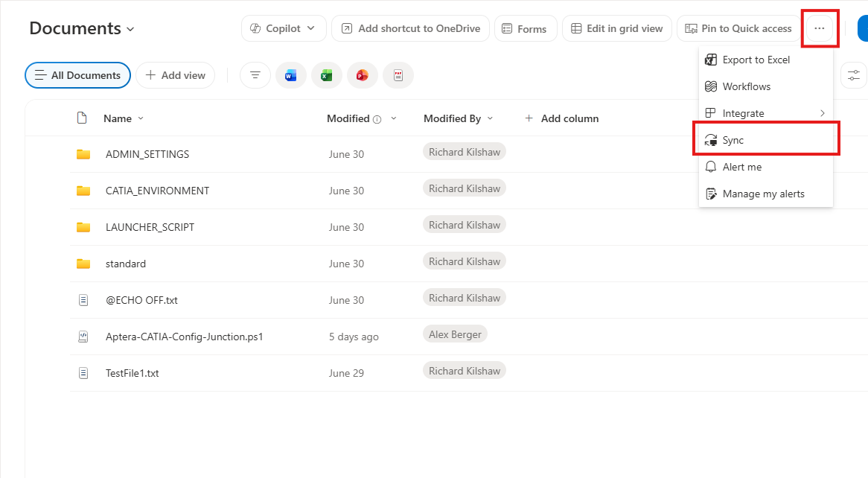Choose Sync in the overflow menu
The image size is (868, 478).
point(765,140)
